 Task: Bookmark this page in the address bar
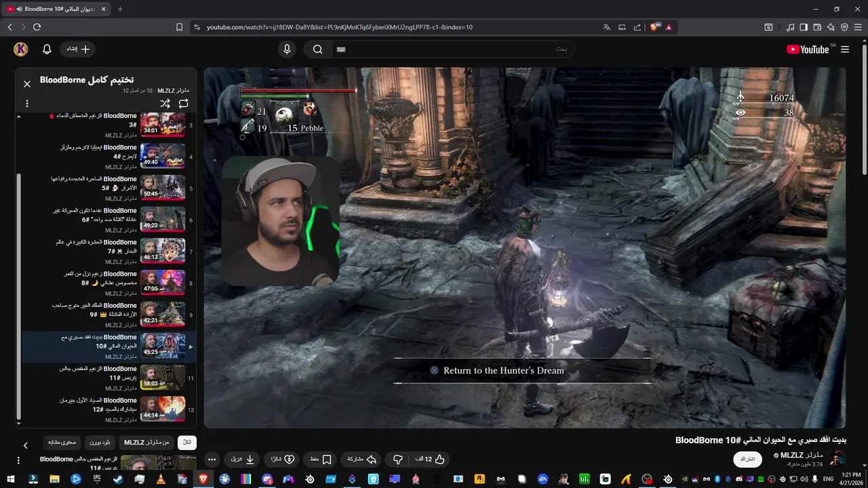tap(179, 27)
